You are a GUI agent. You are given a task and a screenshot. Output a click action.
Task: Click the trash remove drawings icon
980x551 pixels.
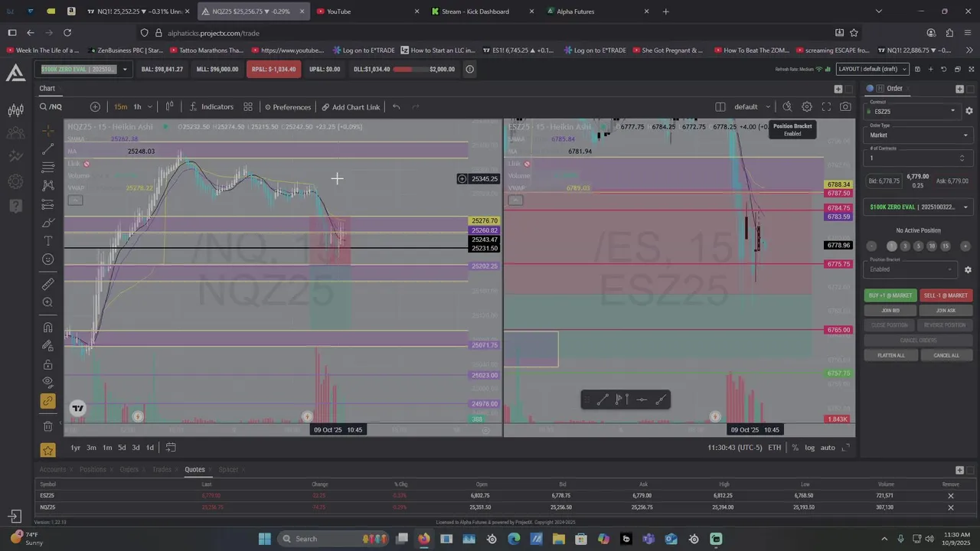tap(47, 425)
